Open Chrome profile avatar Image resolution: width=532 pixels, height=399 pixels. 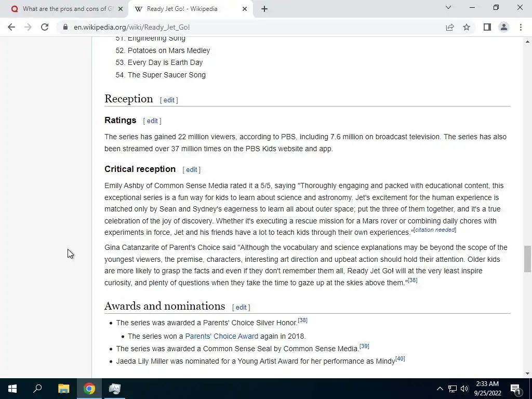(504, 27)
